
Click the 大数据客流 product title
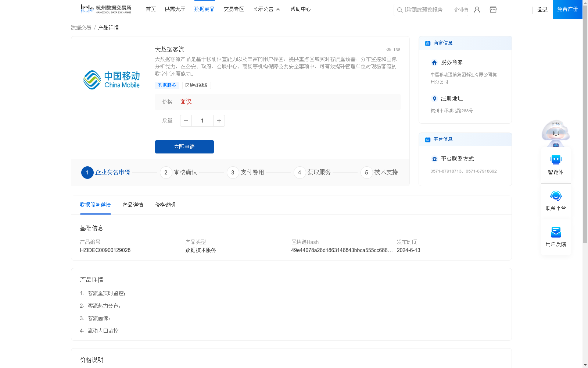point(169,50)
